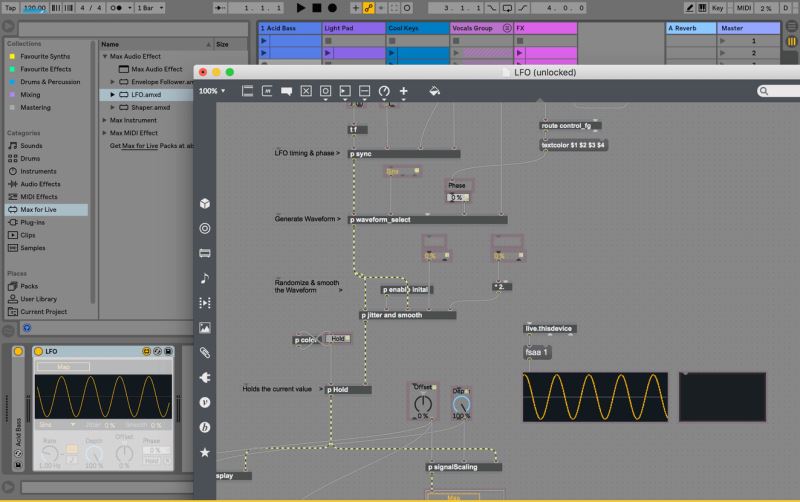This screenshot has height=502, width=800.
Task: Expand the Max MIDI Effect folder
Action: coord(105,133)
